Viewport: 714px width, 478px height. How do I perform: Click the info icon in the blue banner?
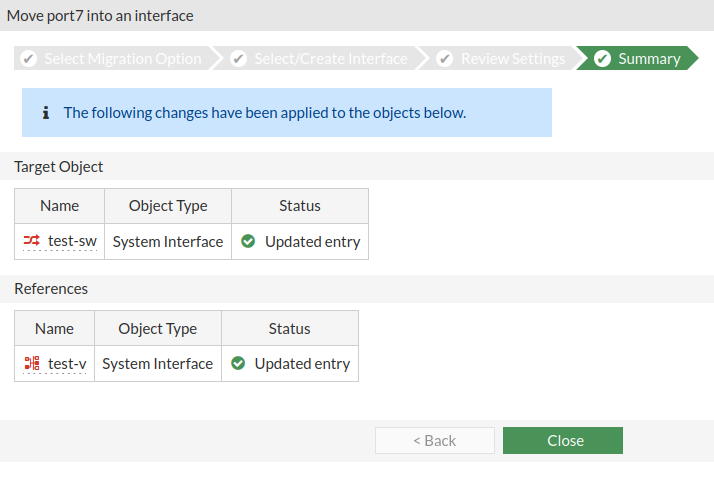pos(46,113)
